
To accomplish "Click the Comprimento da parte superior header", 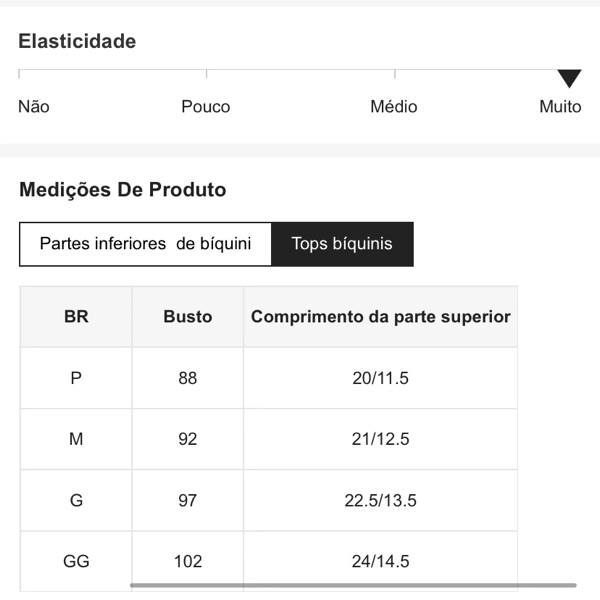I will coord(381,317).
